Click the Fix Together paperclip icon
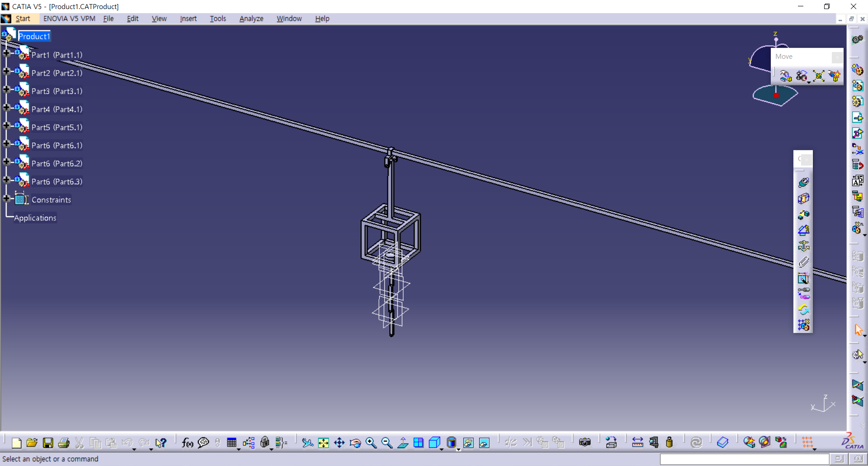The image size is (868, 466). click(x=803, y=262)
